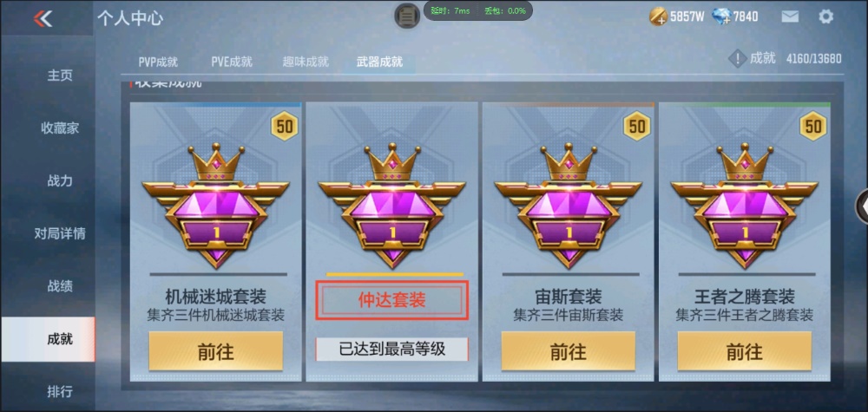Expand the side panel arrow at right edge
This screenshot has height=412, width=868.
click(x=863, y=206)
